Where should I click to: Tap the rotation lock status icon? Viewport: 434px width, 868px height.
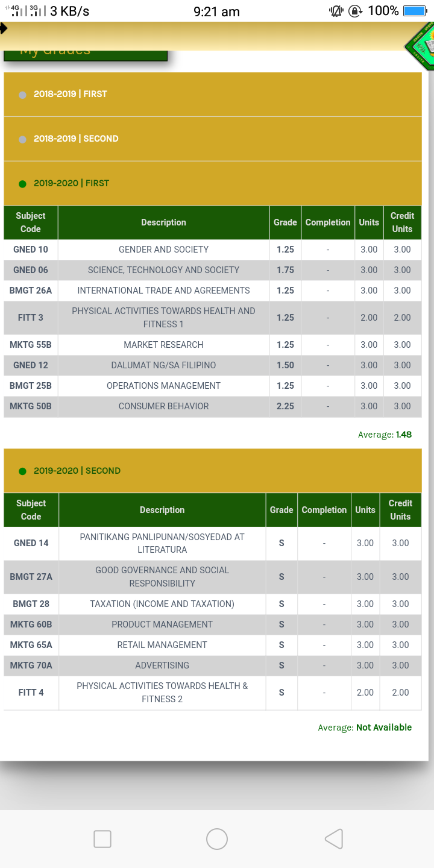point(356,11)
